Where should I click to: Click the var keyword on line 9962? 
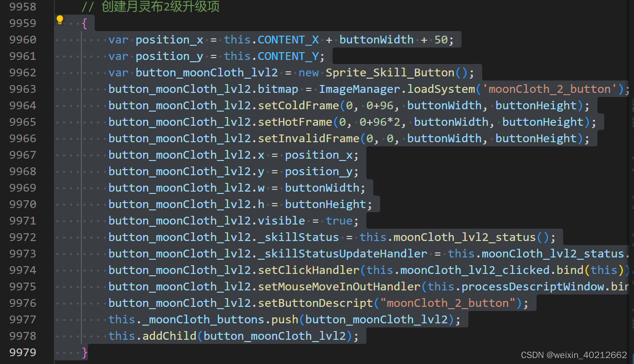(x=118, y=73)
